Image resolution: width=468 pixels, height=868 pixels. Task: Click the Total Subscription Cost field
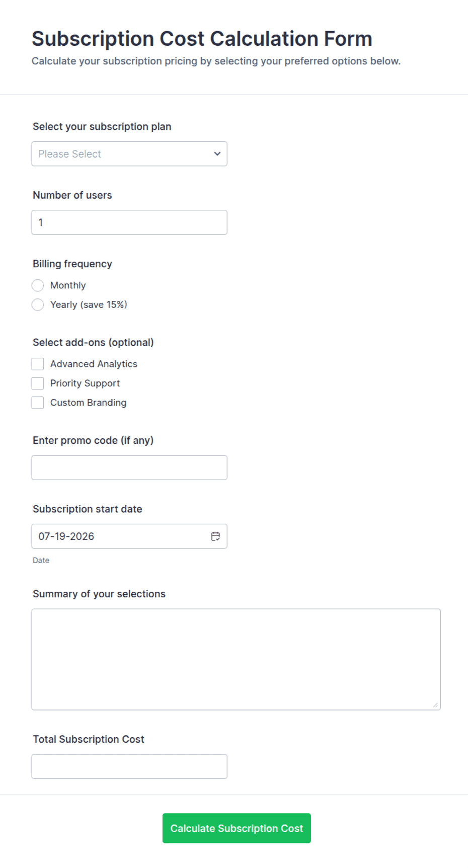pyautogui.click(x=129, y=766)
